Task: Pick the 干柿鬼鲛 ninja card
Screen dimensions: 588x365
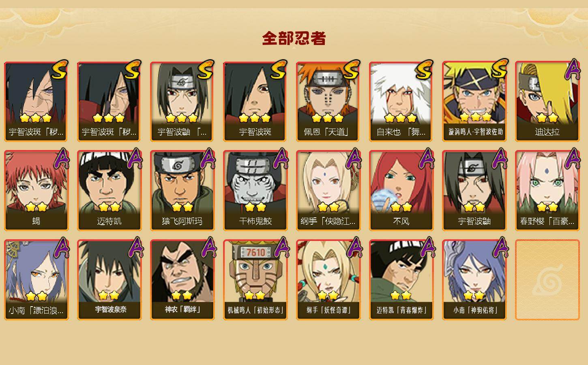Action: [255, 191]
